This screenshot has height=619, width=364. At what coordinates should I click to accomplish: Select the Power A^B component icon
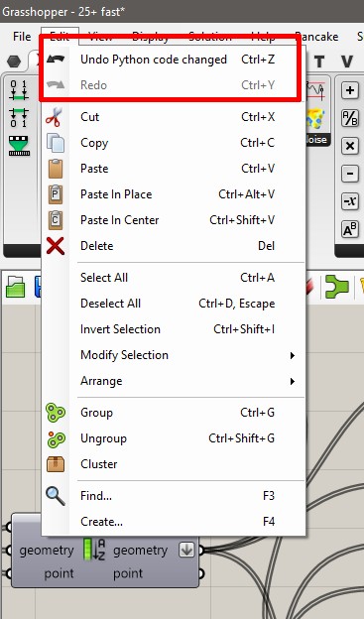350,229
